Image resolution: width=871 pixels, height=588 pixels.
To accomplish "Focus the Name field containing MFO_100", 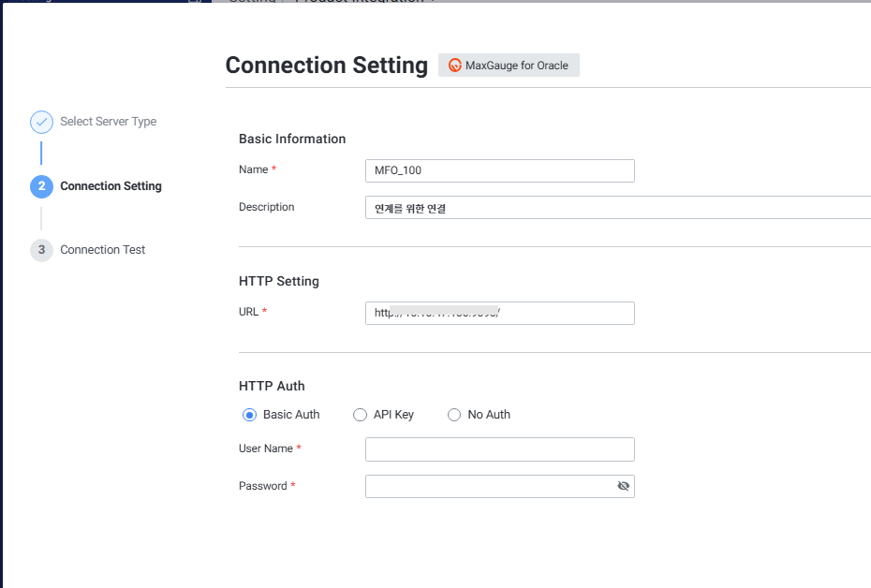I will 499,170.
